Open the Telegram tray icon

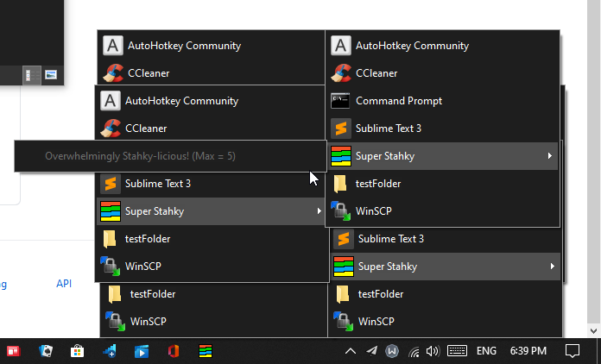tap(371, 351)
